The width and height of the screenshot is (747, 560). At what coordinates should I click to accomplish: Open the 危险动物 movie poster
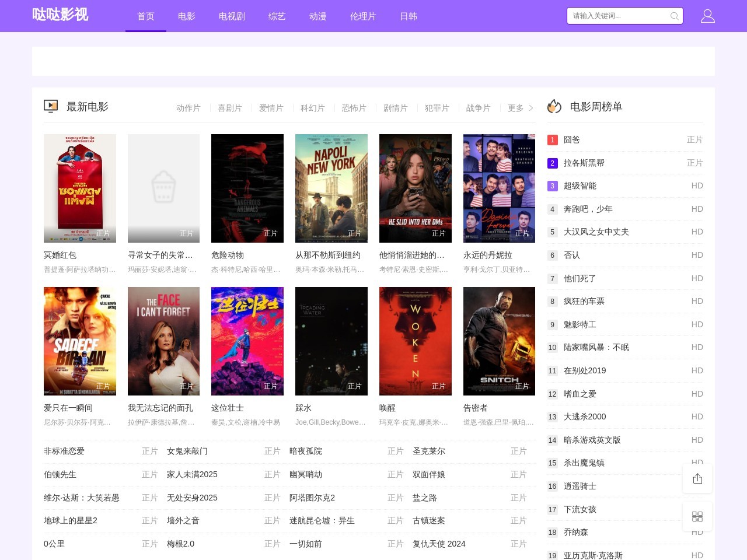[247, 188]
